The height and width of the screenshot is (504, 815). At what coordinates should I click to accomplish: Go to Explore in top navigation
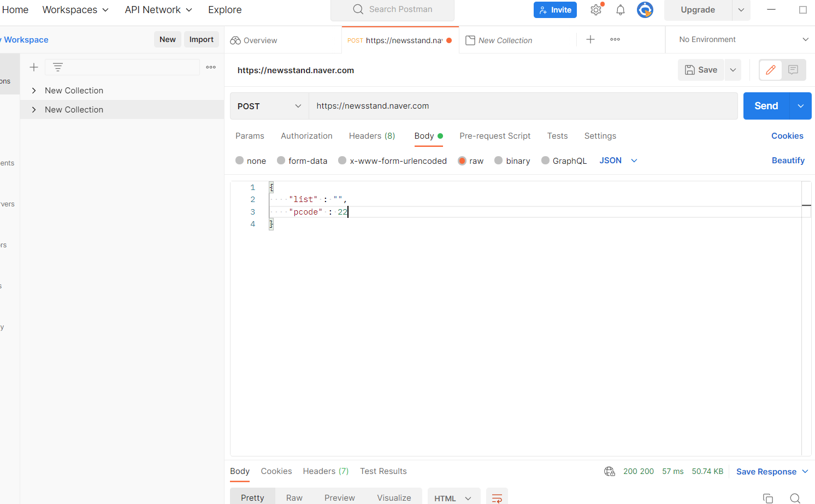point(225,10)
